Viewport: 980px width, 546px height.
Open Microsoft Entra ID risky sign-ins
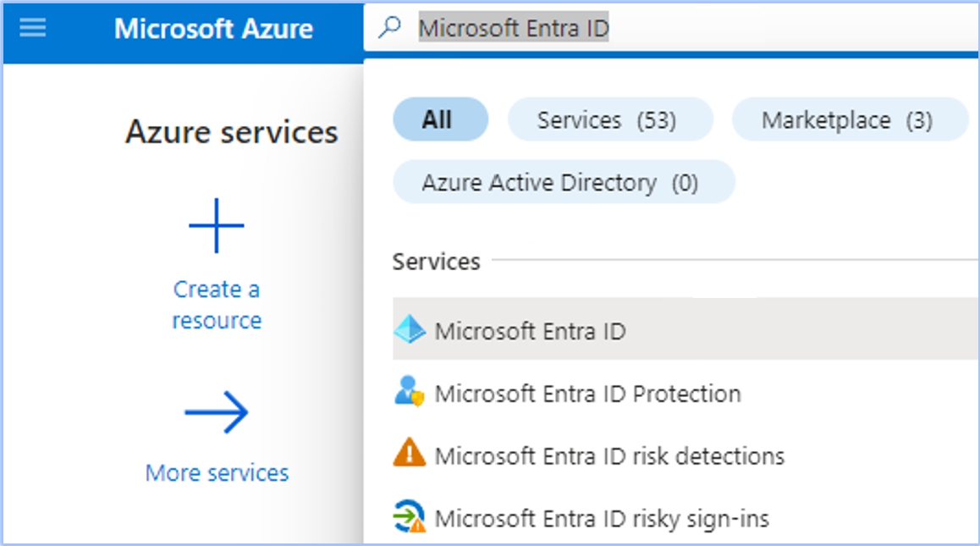point(602,518)
